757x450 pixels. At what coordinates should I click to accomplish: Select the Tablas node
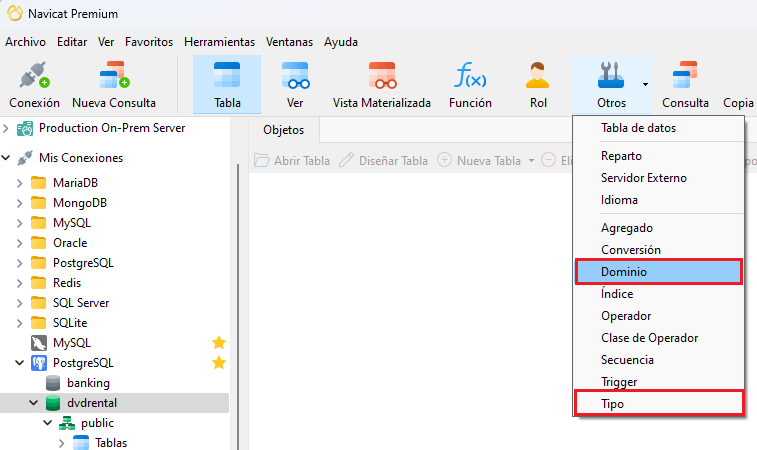100,443
